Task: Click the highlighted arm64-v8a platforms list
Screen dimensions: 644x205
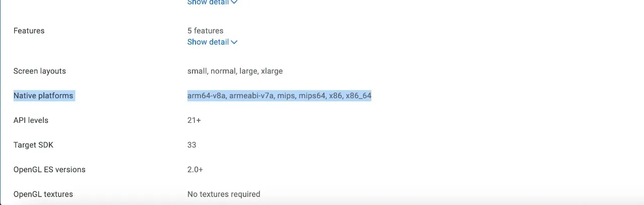Action: click(x=279, y=96)
